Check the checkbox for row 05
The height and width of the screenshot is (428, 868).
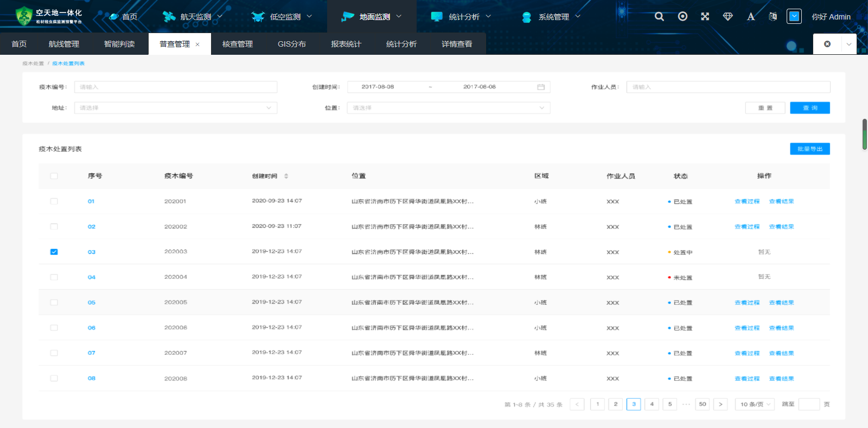coord(54,303)
